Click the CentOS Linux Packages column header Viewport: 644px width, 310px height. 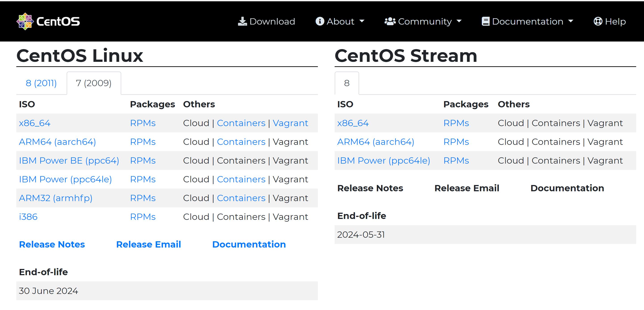pyautogui.click(x=153, y=104)
